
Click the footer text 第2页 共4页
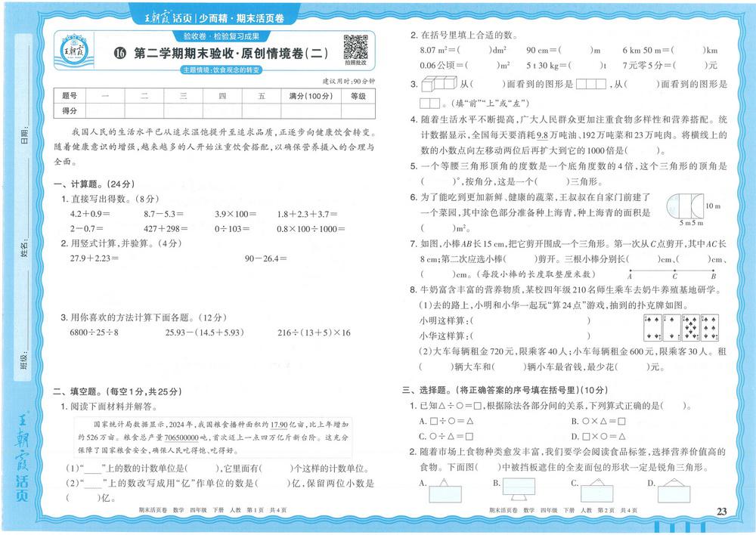(x=618, y=510)
